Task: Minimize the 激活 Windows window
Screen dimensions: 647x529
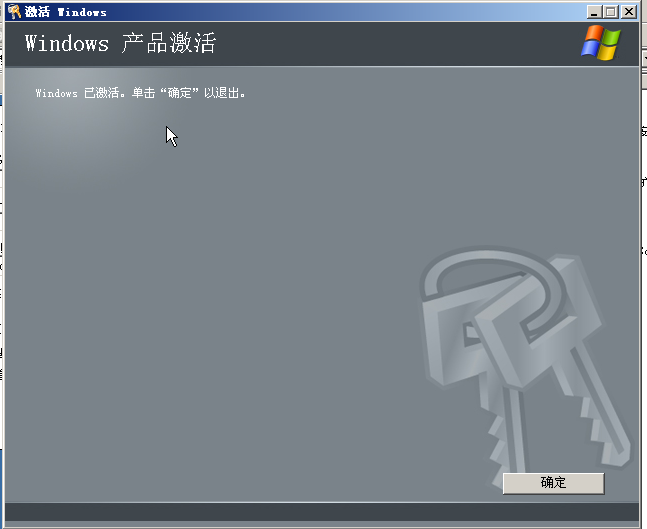Action: click(594, 12)
